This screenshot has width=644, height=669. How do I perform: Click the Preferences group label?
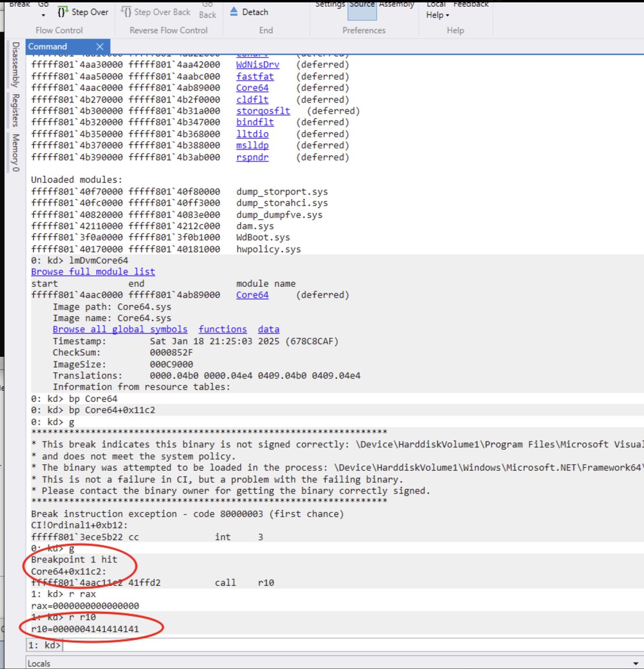[364, 30]
